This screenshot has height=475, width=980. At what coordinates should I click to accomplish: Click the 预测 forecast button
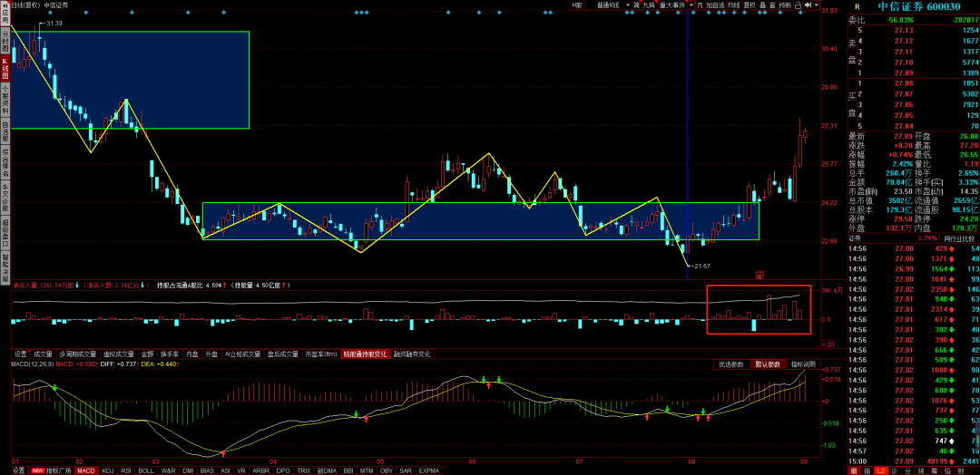[x=785, y=5]
